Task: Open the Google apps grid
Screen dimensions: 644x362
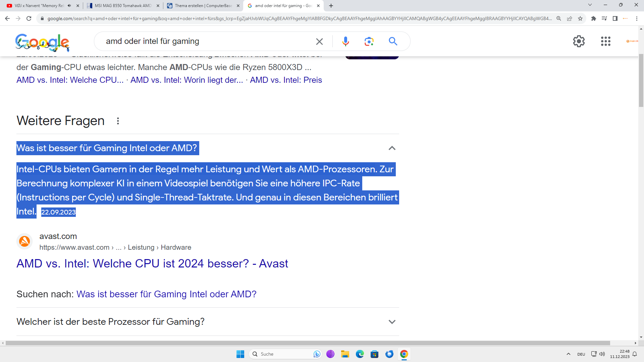Action: coord(605,41)
